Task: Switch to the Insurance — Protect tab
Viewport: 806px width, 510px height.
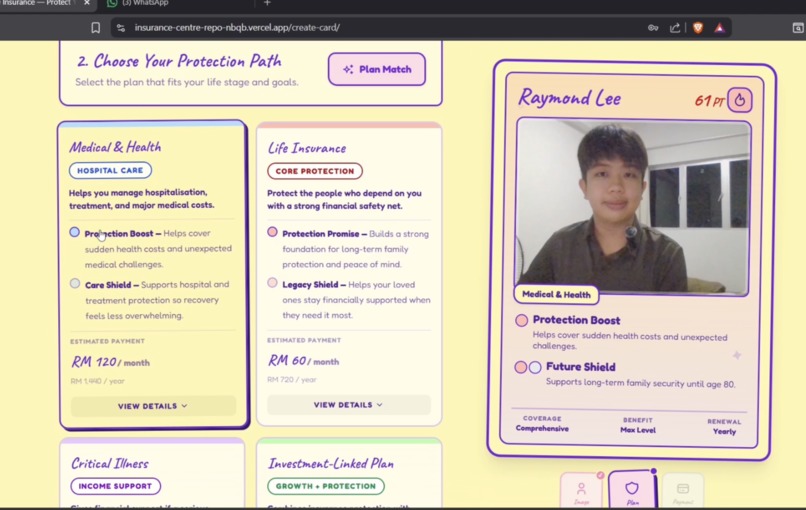Action: (x=39, y=3)
